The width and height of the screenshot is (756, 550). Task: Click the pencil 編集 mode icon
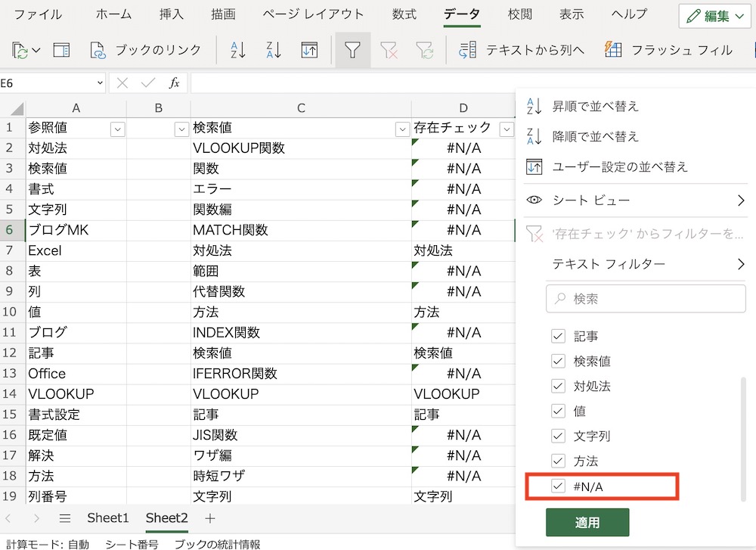[x=694, y=17]
